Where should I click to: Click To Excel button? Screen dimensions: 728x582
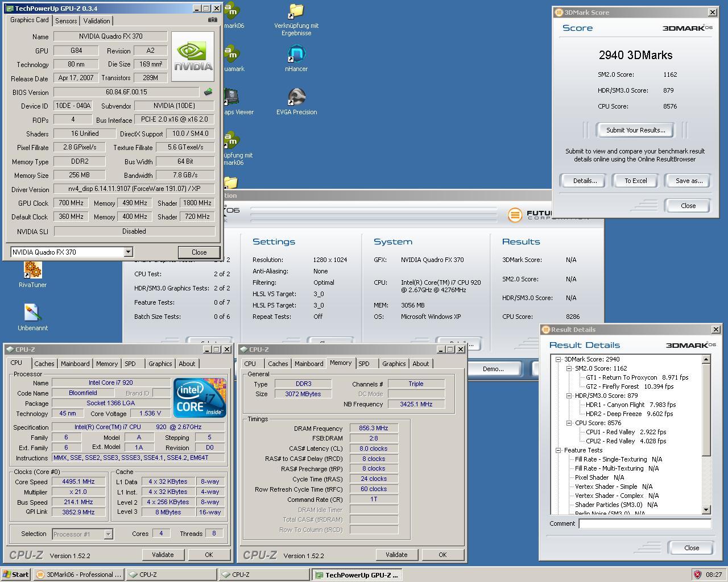click(636, 181)
